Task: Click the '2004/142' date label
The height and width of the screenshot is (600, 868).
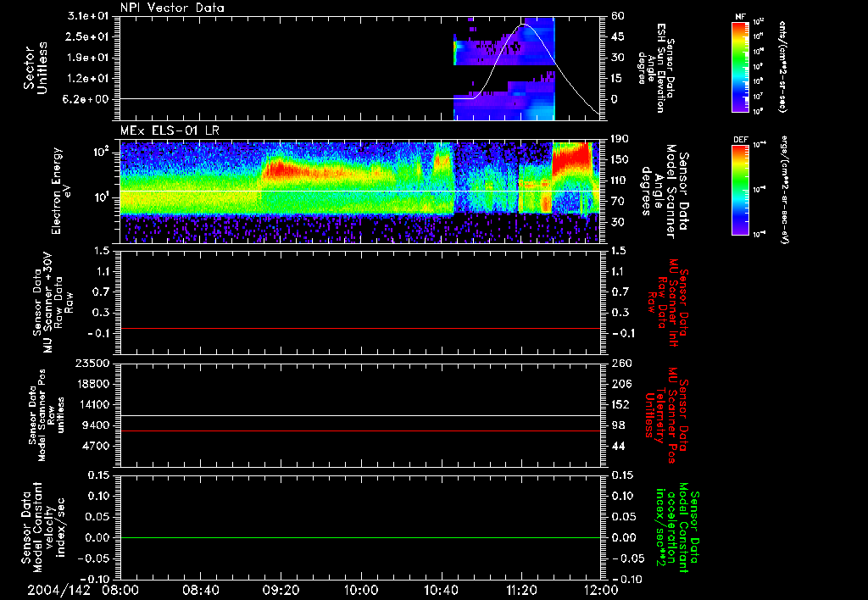Action: (x=59, y=590)
